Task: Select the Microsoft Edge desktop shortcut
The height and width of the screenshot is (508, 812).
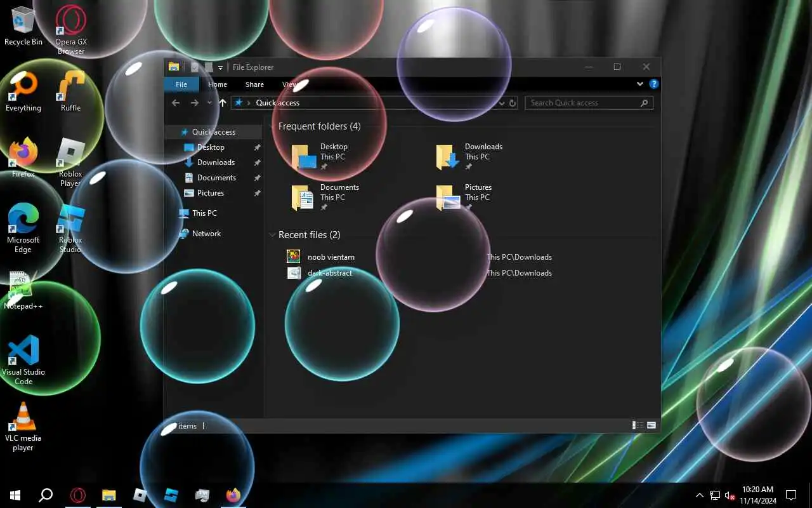Action: pos(23,229)
